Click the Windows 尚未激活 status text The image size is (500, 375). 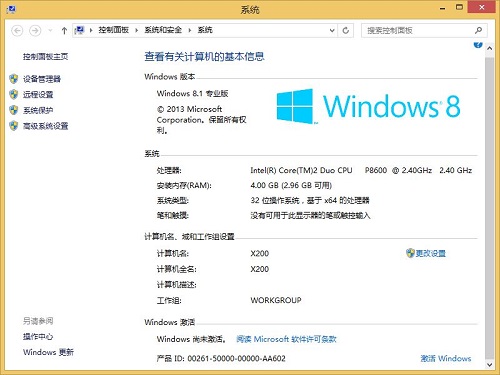(191, 339)
